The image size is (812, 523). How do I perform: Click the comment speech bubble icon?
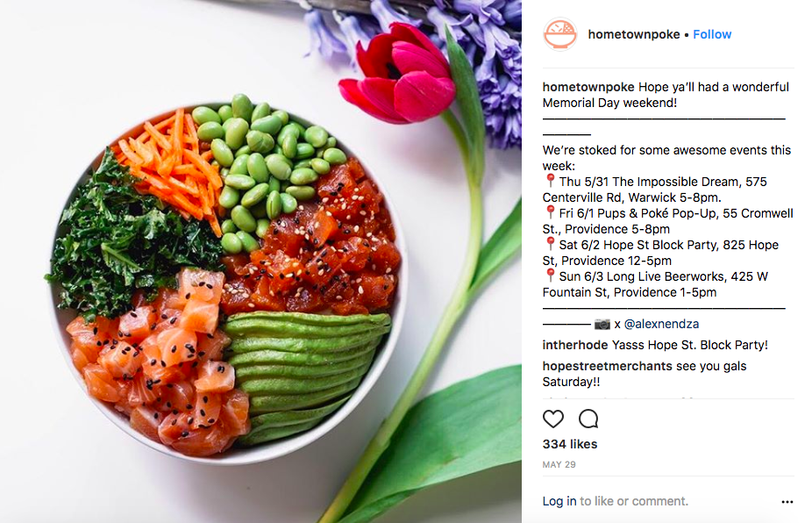coord(588,419)
